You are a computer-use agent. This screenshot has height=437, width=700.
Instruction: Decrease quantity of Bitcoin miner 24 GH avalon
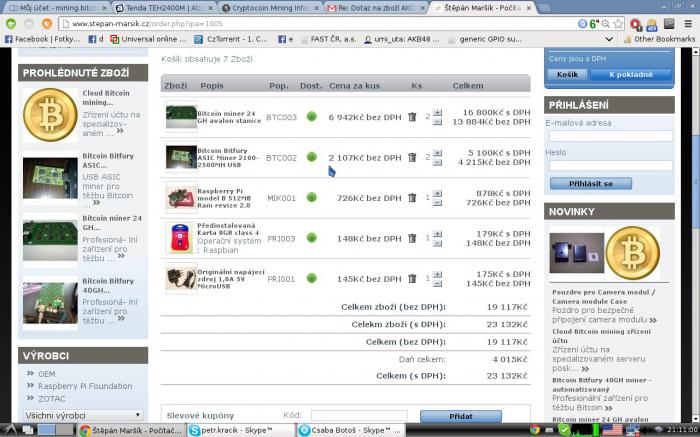[x=438, y=121]
